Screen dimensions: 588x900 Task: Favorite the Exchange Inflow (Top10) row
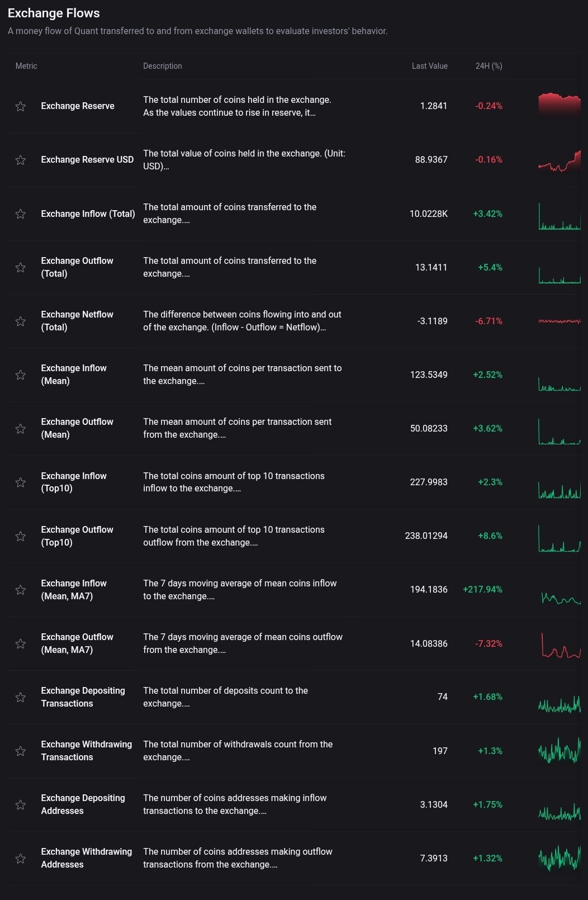[x=21, y=482]
